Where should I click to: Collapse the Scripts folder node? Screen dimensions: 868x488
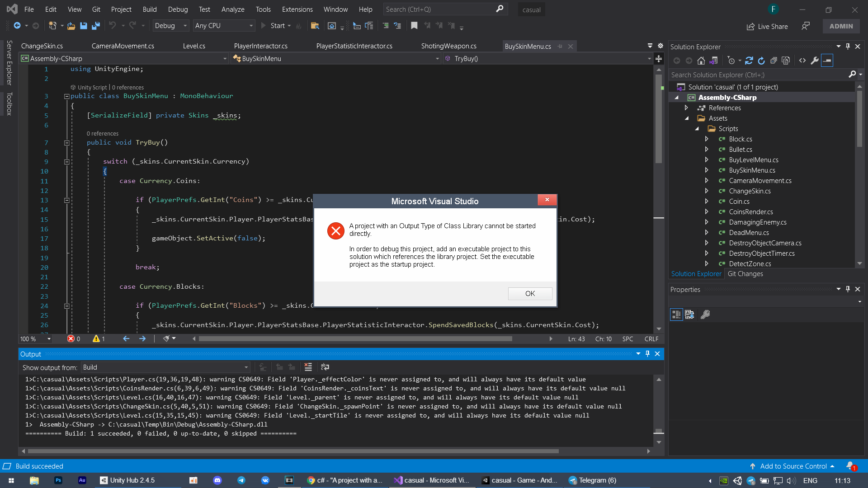click(x=697, y=129)
